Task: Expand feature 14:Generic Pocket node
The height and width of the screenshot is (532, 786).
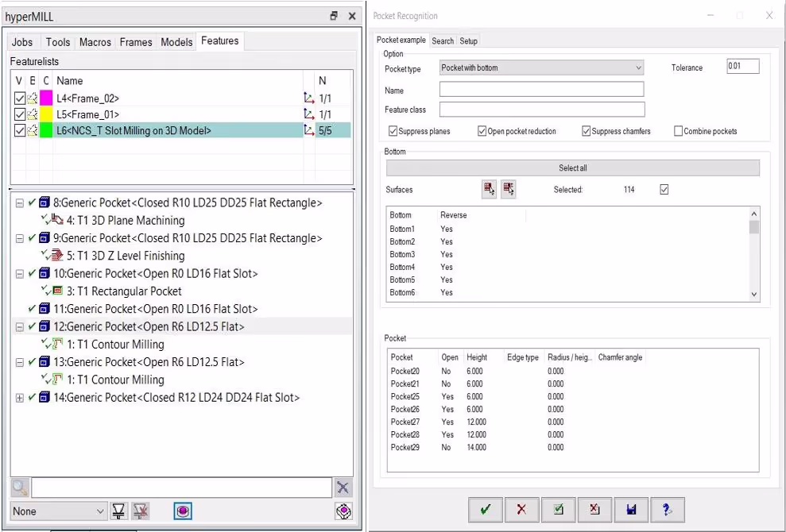Action: pyautogui.click(x=20, y=398)
